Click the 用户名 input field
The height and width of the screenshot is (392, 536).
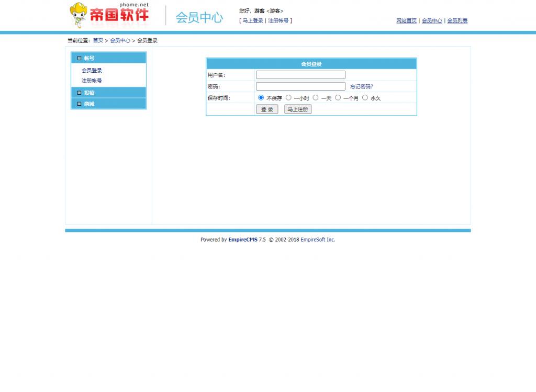(x=300, y=74)
